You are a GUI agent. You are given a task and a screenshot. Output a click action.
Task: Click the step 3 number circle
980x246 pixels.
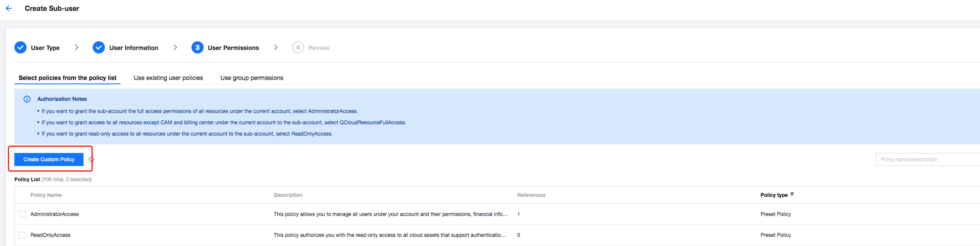[x=197, y=47]
